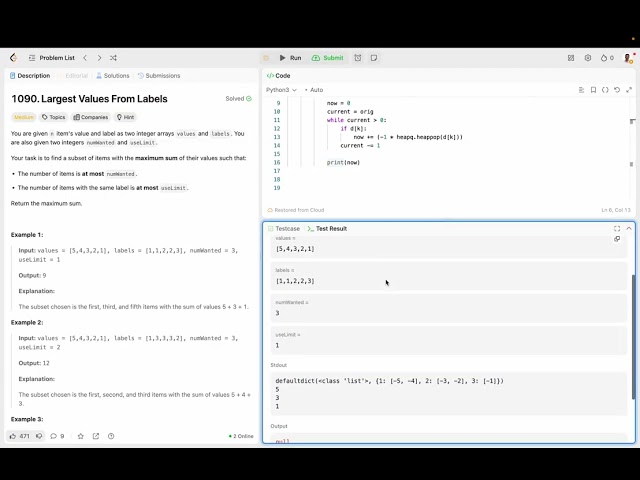Open the notes sticky-note icon

(x=374, y=58)
